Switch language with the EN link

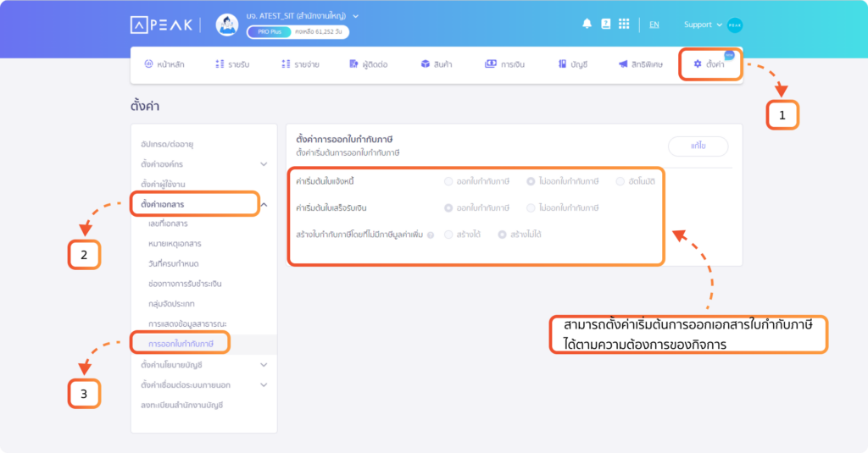pyautogui.click(x=654, y=25)
